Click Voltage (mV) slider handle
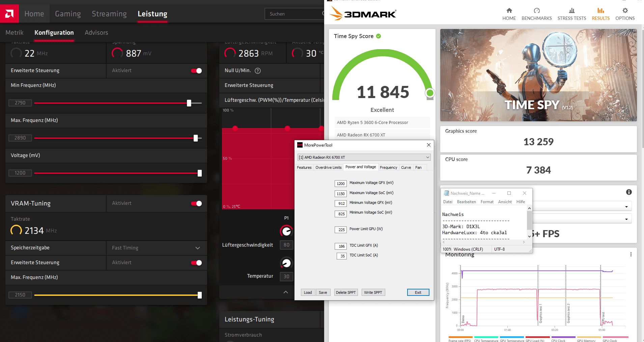 (x=200, y=173)
